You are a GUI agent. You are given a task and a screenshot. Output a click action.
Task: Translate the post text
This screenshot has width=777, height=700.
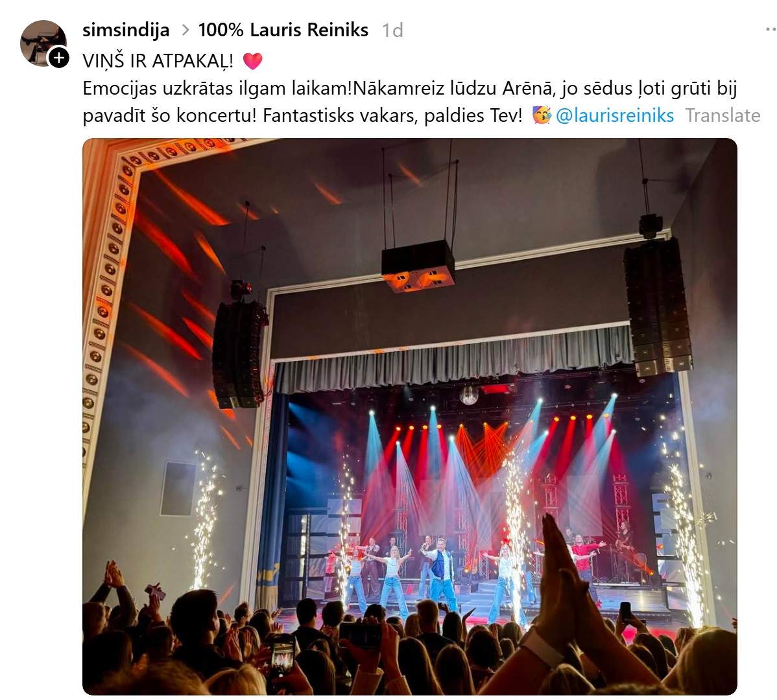point(723,116)
